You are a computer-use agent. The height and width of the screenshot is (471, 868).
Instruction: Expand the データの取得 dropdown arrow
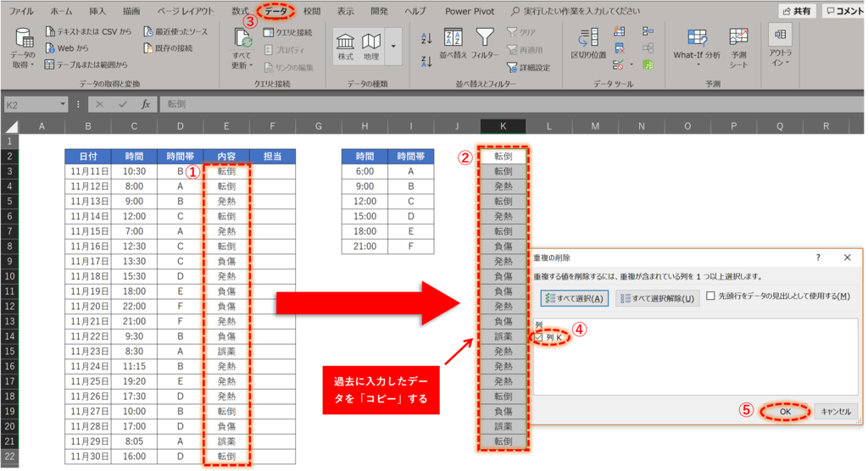pos(32,65)
